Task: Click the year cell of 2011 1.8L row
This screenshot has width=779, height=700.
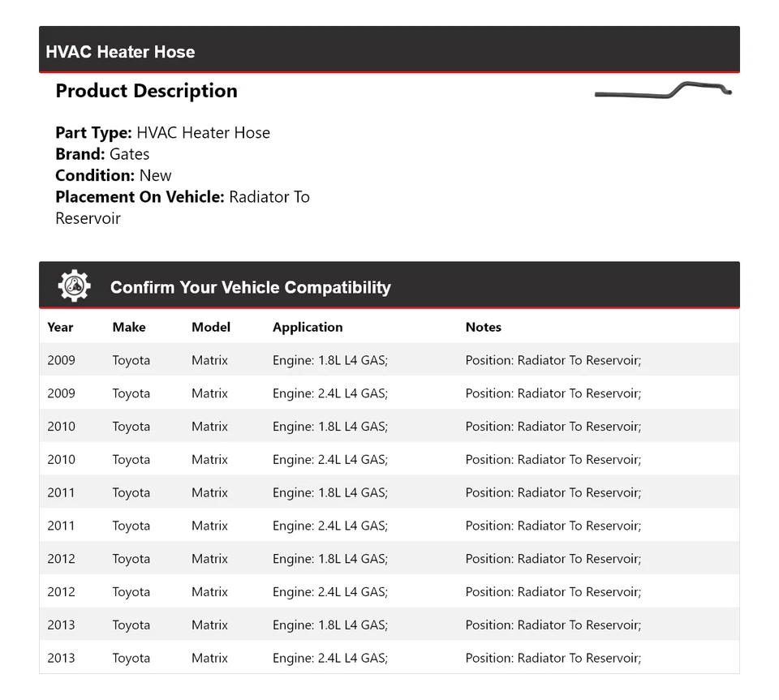Action: pos(61,492)
